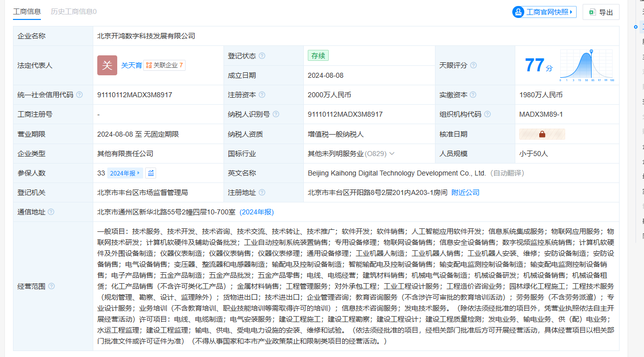Click the help icon next to 天眼评分
Screen dimensions: 644x357
coord(473,65)
